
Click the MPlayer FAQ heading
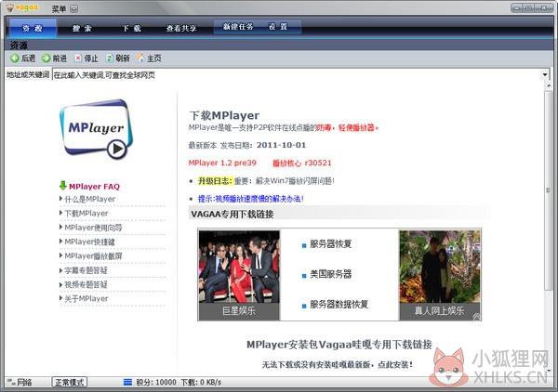tap(94, 186)
